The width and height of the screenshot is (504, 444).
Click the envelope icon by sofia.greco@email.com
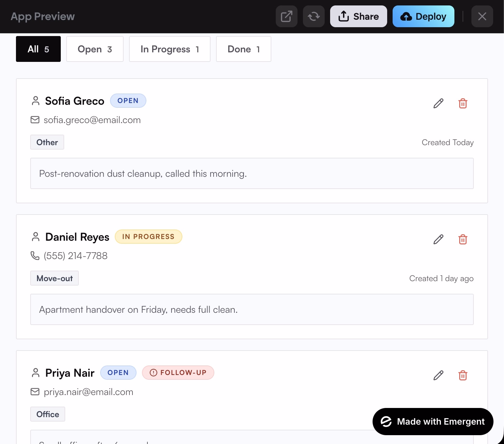pyautogui.click(x=35, y=120)
